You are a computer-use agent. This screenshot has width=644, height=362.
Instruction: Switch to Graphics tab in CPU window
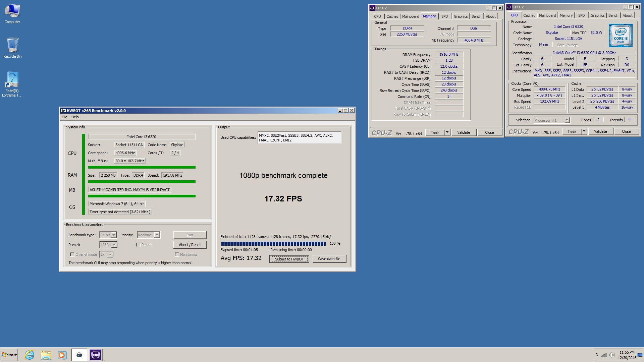point(597,15)
